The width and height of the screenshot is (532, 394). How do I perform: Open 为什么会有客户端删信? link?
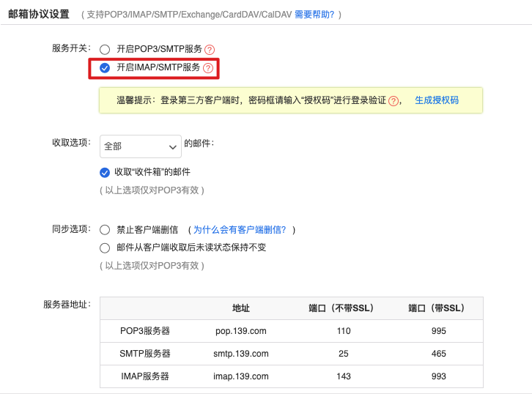(240, 230)
